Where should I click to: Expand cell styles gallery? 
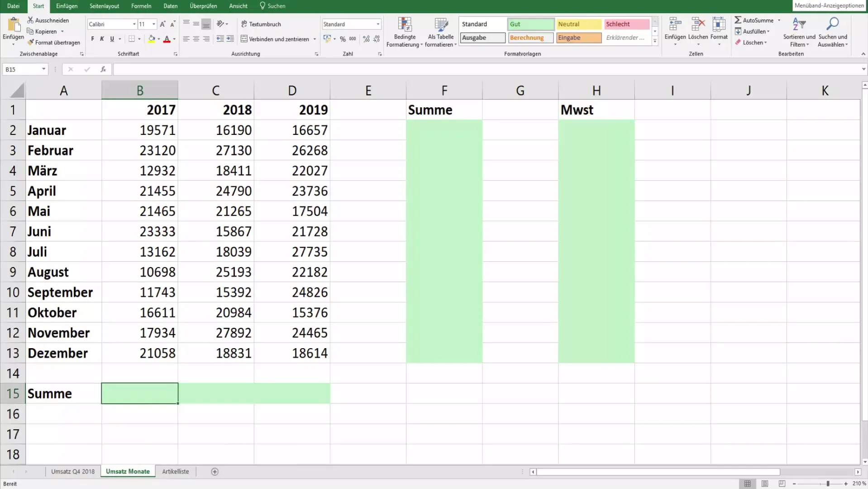click(655, 41)
